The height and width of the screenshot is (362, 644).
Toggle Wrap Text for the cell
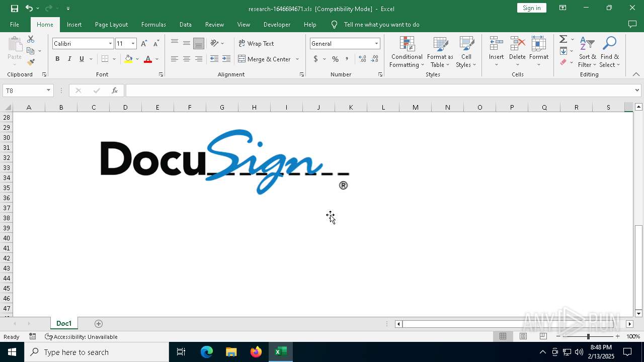click(x=256, y=44)
